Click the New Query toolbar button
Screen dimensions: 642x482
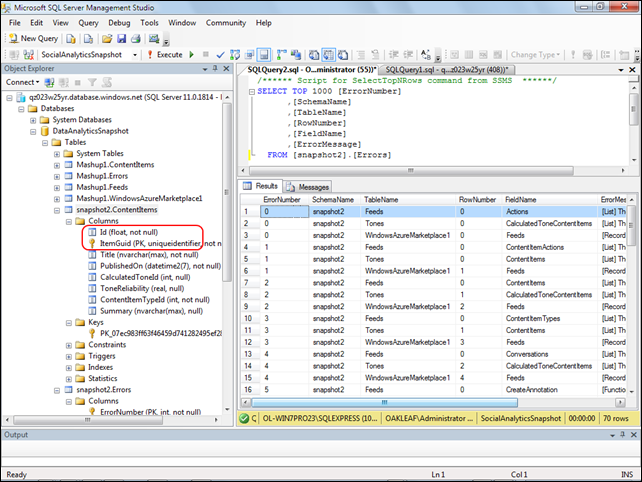click(33, 38)
